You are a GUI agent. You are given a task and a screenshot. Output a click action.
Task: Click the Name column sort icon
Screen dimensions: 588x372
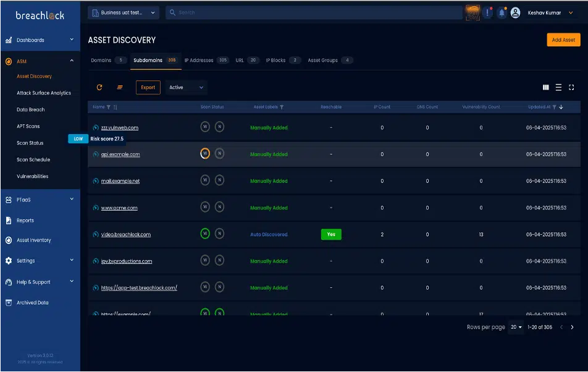(115, 108)
